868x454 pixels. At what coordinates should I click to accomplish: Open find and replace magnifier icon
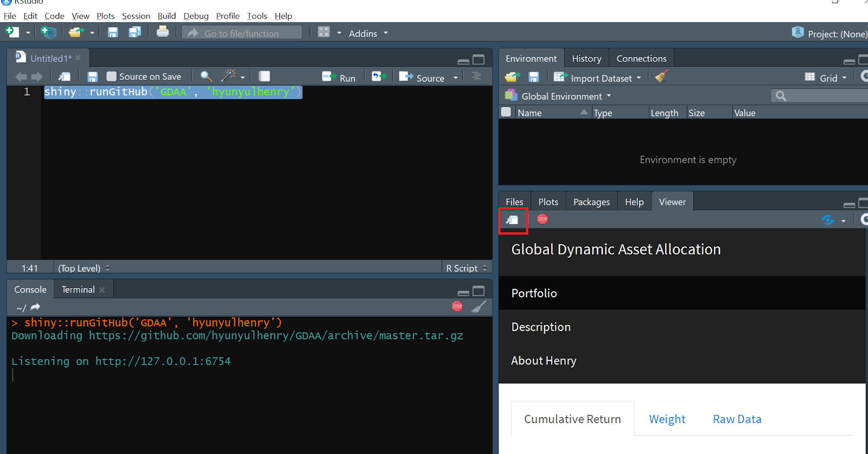pyautogui.click(x=206, y=76)
